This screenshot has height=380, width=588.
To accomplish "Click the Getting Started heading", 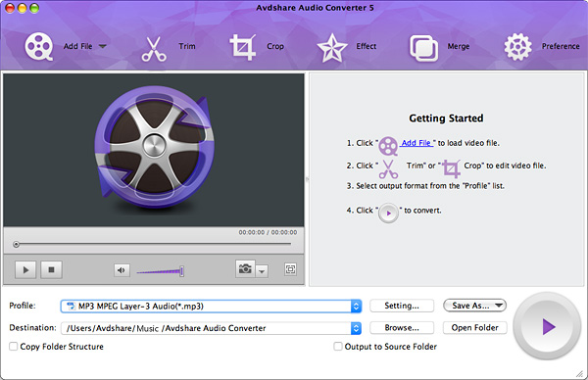I will [x=446, y=119].
